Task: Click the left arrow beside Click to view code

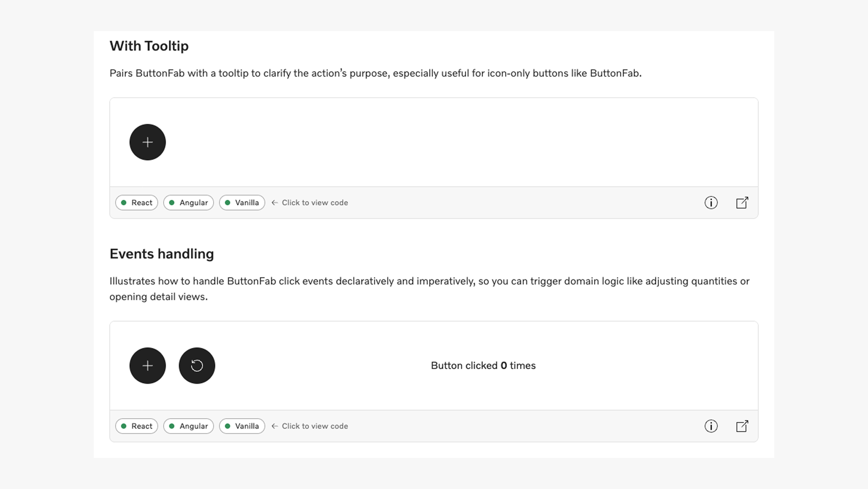Action: 275,202
